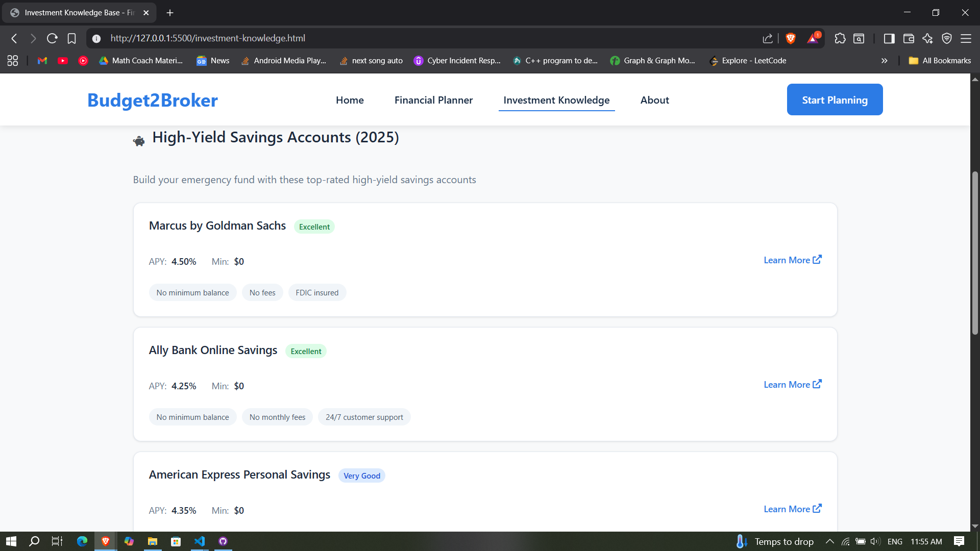Go to the Financial Planner nav item

[x=433, y=100]
